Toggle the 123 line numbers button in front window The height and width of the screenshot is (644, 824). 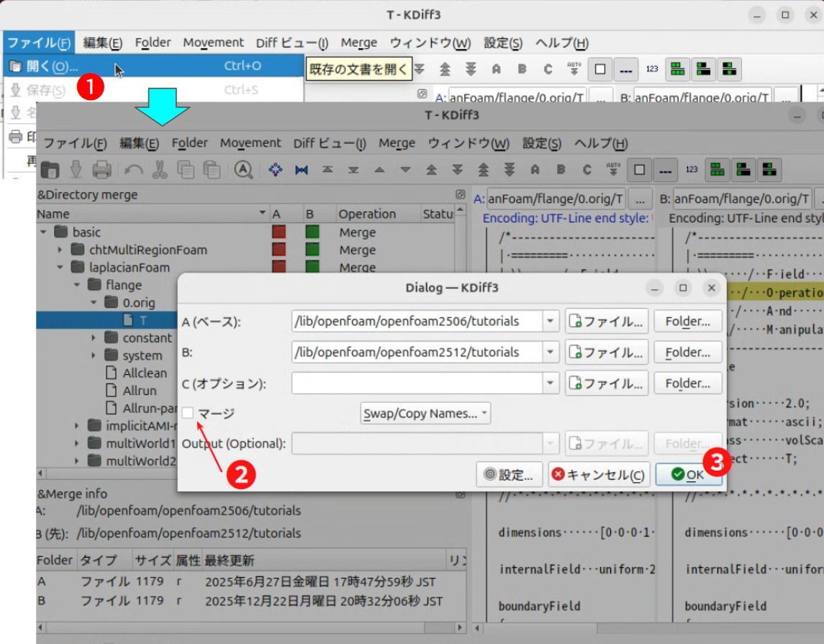691,170
